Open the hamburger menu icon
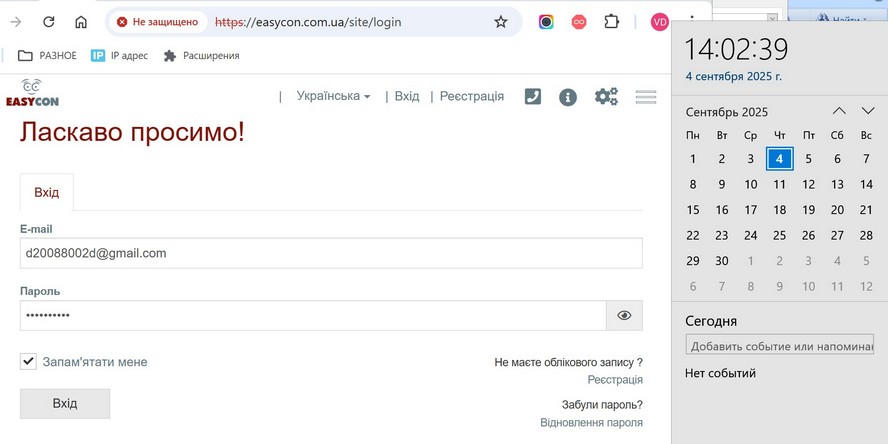Screen dimensions: 888x444 point(645,97)
